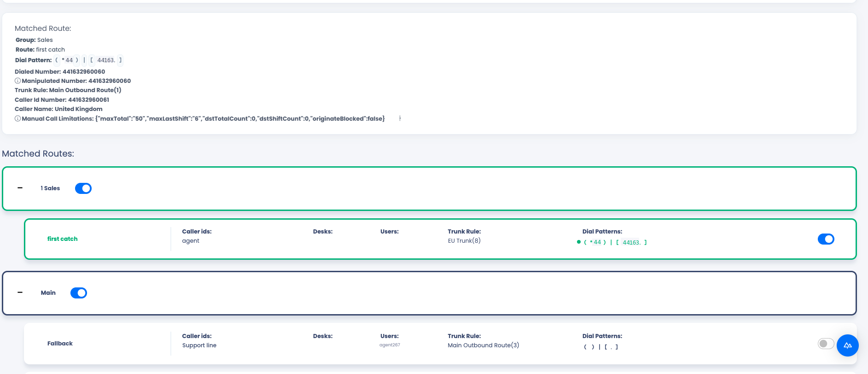Screen dimensions: 868x374
Task: Click info icon beside Manipulated Number
Action: point(17,81)
